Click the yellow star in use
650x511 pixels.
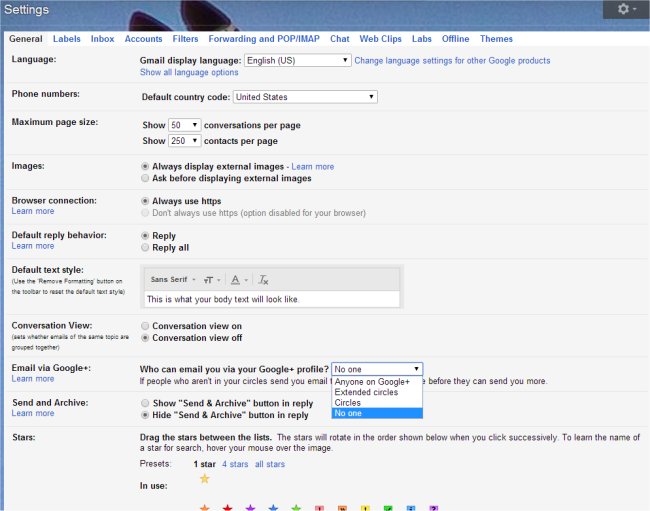(x=204, y=479)
